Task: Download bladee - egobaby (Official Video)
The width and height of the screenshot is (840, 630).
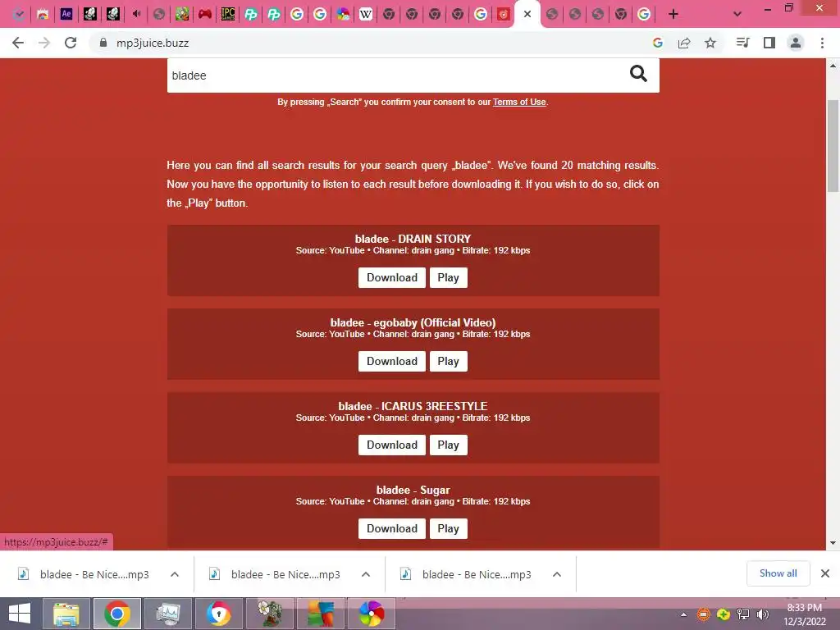Action: point(392,361)
